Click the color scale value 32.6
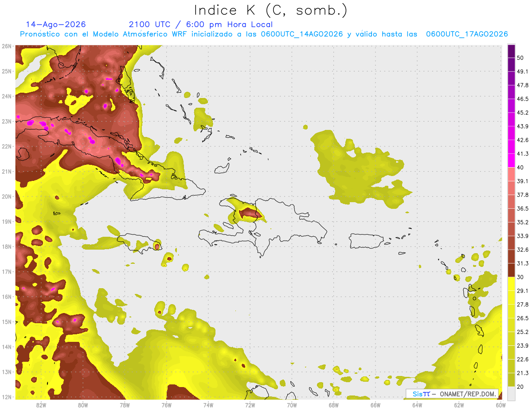Screen dimensions: 532x411 point(523,250)
